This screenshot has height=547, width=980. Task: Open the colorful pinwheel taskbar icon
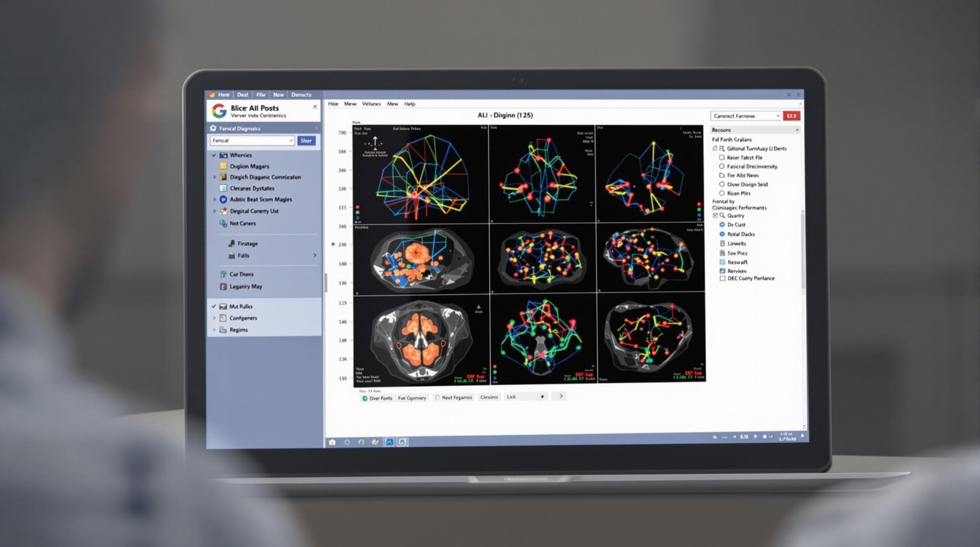pyautogui.click(x=375, y=442)
